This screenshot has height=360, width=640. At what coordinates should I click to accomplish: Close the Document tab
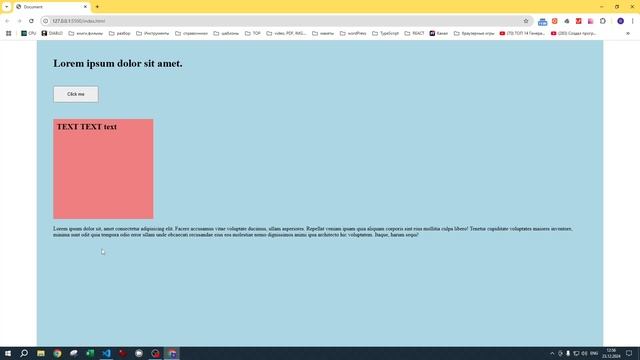click(x=85, y=7)
